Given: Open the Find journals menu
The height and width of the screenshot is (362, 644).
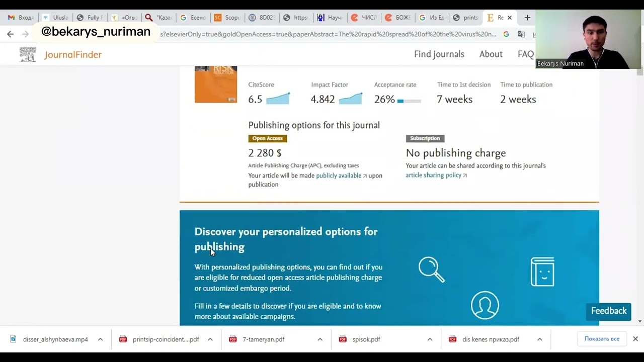Looking at the screenshot, I should (x=439, y=54).
